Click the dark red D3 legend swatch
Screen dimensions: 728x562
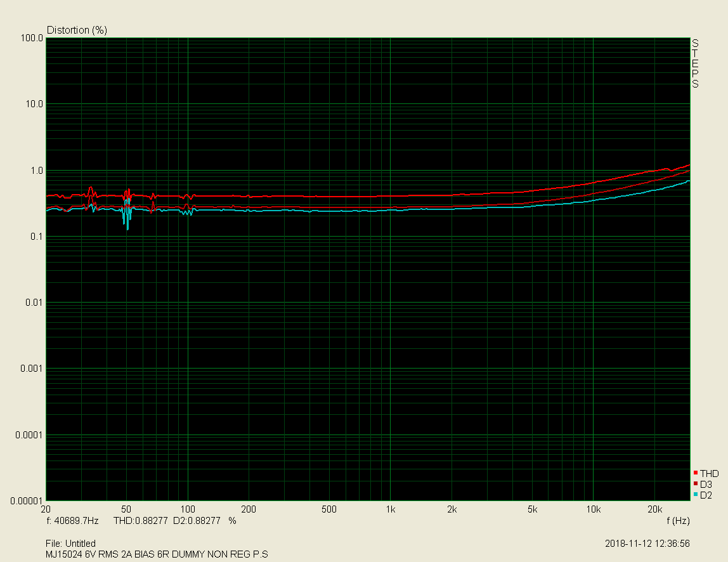[696, 483]
